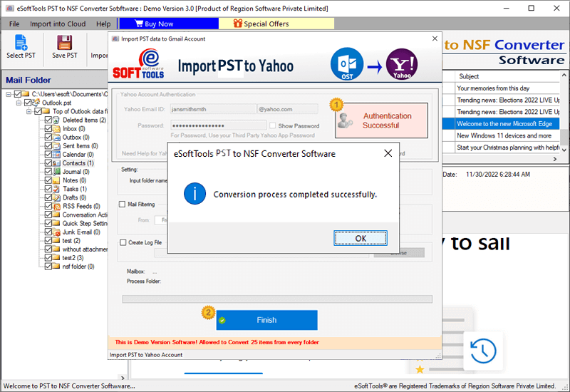This screenshot has height=392, width=570.
Task: Click the Select PST toolbar icon
Action: [21, 43]
